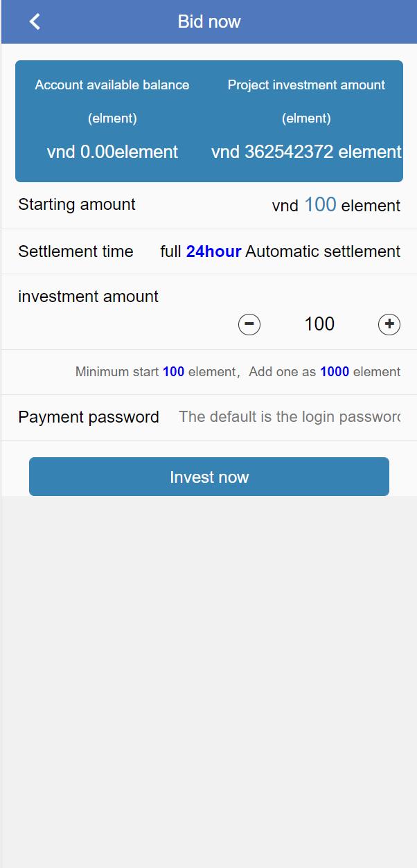The image size is (417, 868).
Task: Tap the Project investment amount label
Action: point(306,85)
